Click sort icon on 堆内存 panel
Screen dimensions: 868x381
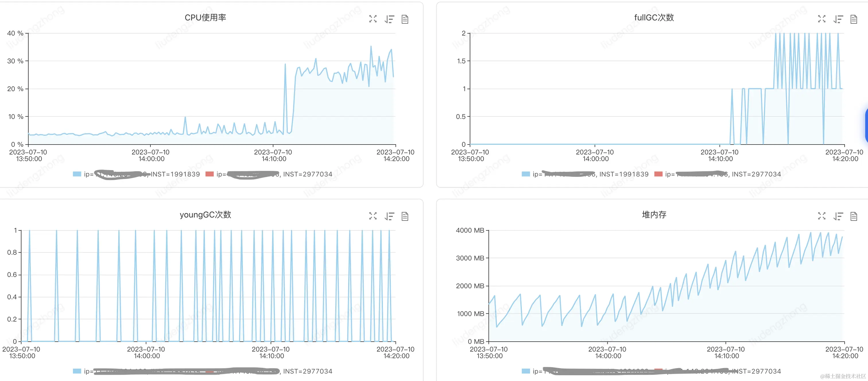pyautogui.click(x=838, y=216)
